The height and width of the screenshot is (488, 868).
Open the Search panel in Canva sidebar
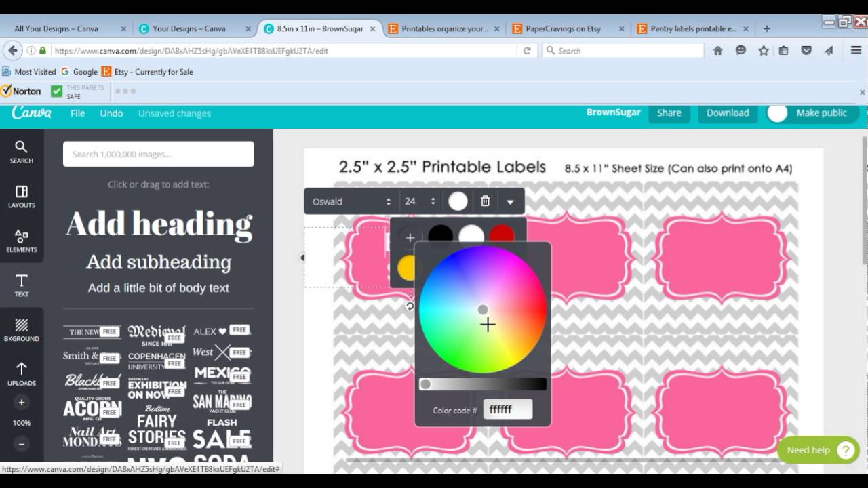22,152
